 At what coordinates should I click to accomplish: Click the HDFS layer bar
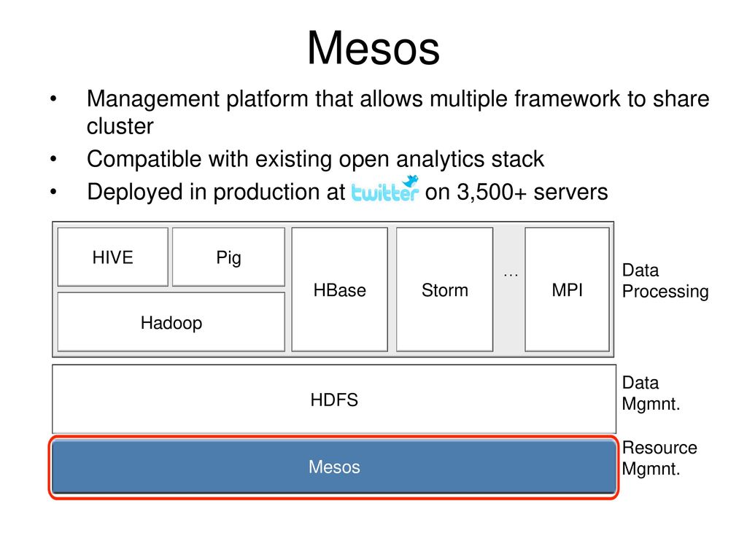[334, 399]
